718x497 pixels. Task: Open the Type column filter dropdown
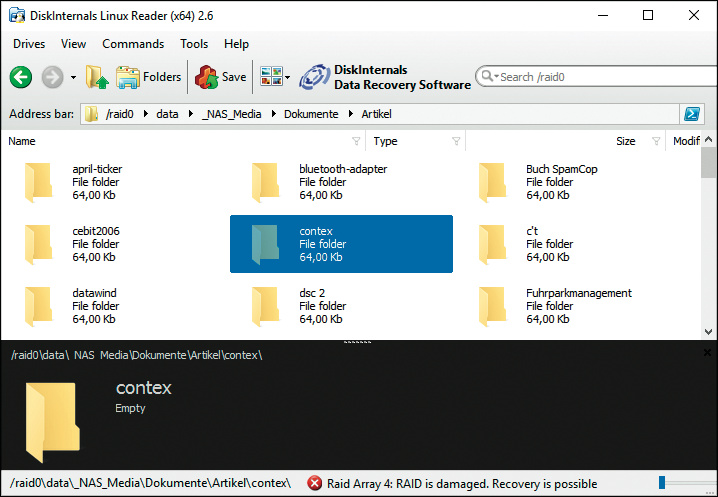[456, 141]
